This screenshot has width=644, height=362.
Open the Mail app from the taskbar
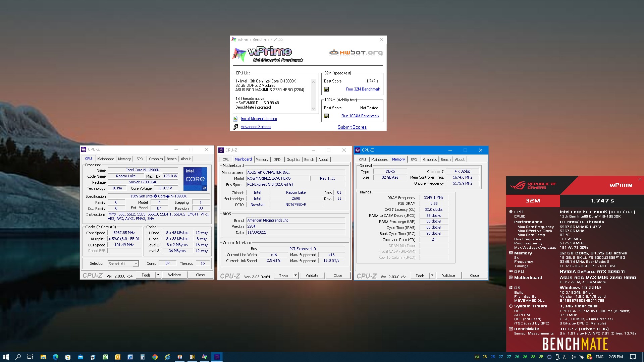tap(80, 357)
